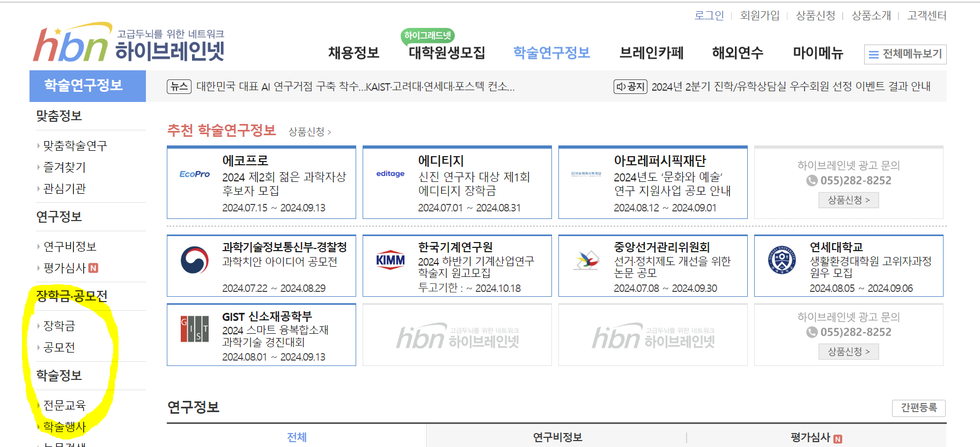Open 해외연수 menu item

738,53
